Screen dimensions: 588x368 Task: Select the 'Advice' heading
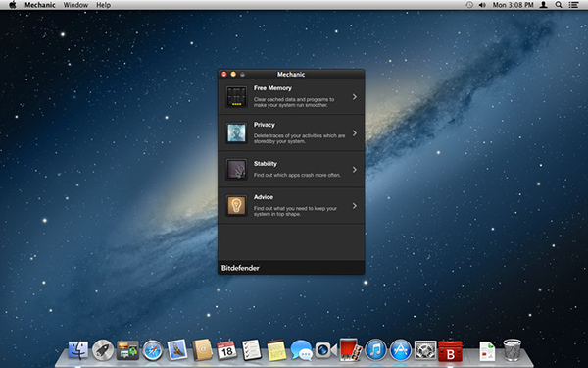[x=264, y=197]
